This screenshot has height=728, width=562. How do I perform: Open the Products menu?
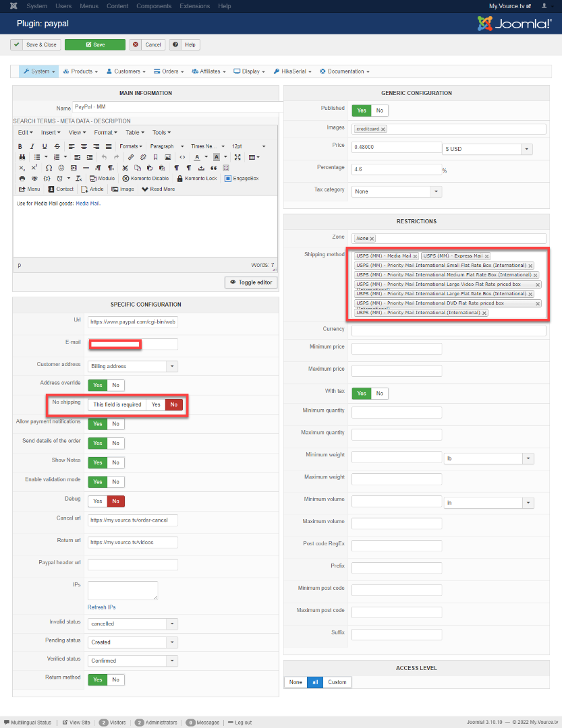tap(80, 71)
